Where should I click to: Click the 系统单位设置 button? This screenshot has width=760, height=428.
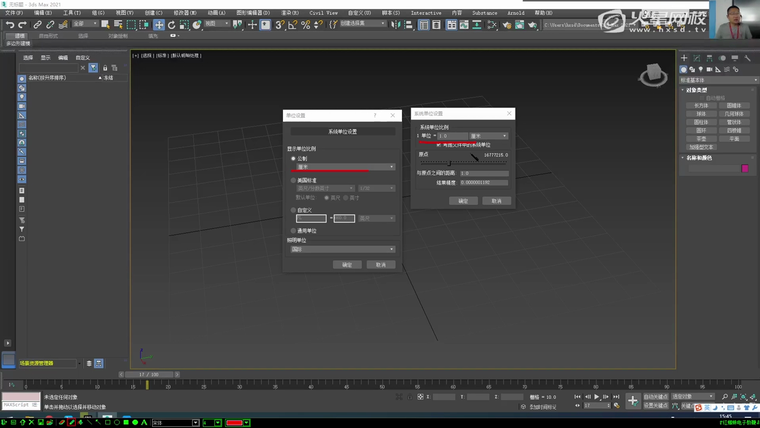click(x=343, y=132)
